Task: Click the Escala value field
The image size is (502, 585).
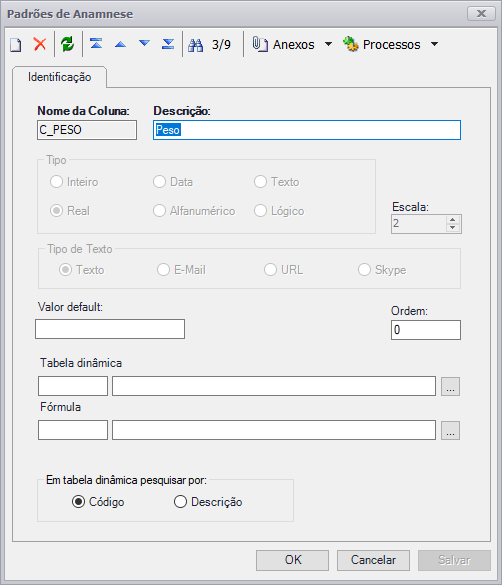Action: pos(418,223)
